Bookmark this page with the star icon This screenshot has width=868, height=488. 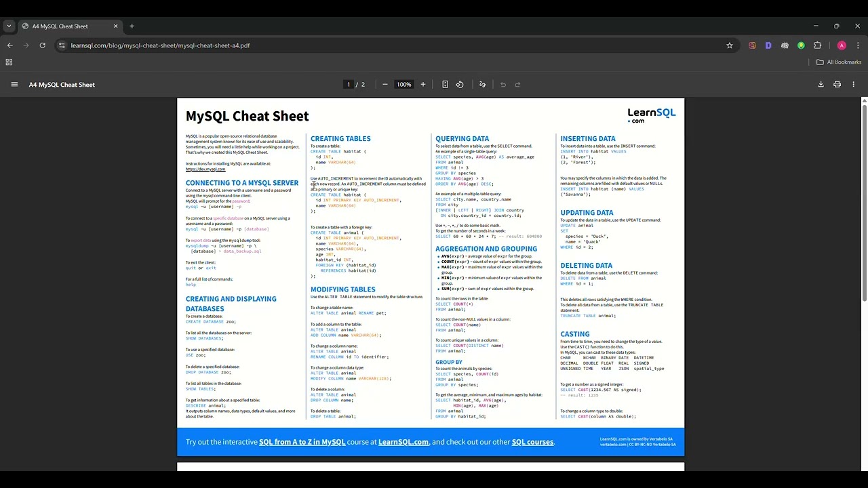pyautogui.click(x=730, y=45)
